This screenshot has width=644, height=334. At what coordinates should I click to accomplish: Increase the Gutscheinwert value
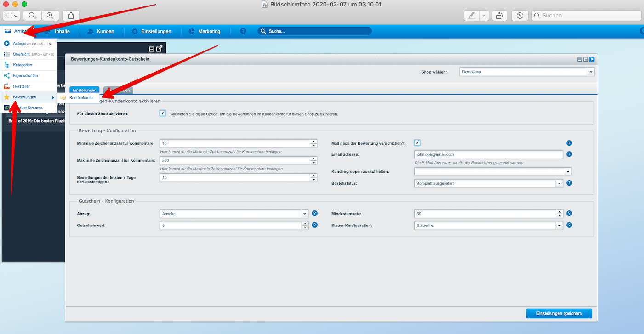click(305, 223)
